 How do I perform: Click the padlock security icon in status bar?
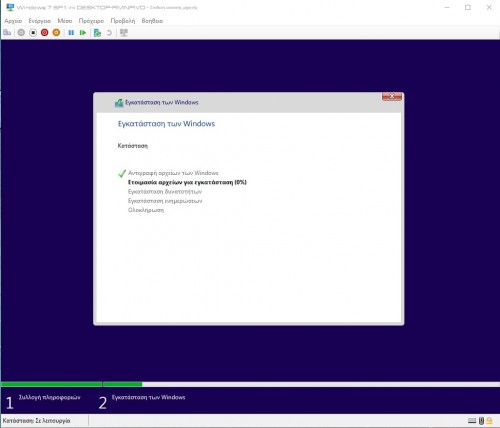tap(489, 421)
